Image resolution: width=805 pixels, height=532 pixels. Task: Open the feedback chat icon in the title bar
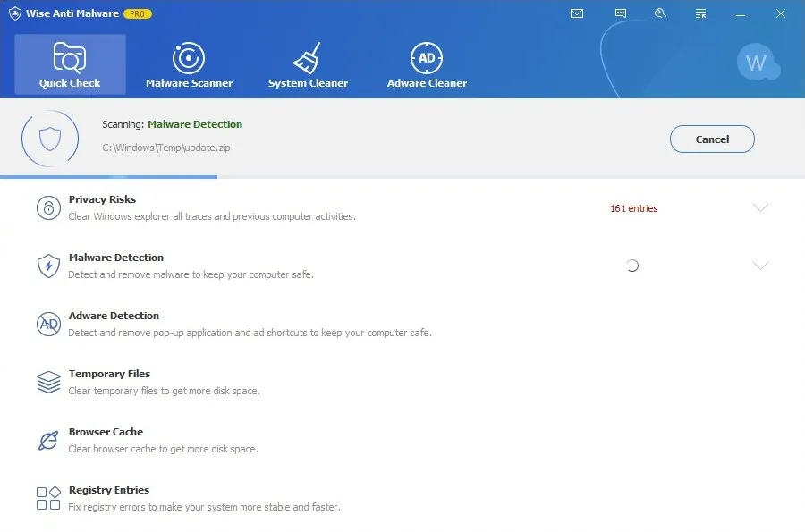(619, 13)
